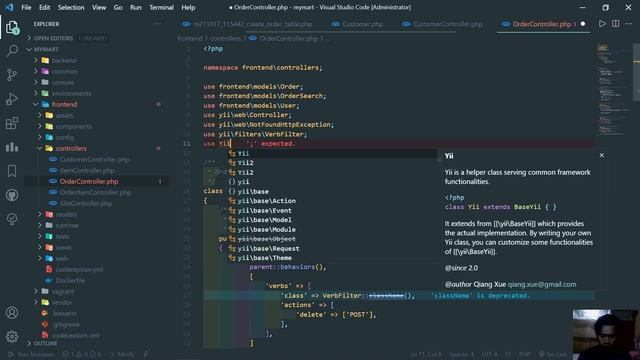Screen dimensions: 640x360
Task: Expand the console folder
Action: click(62, 82)
